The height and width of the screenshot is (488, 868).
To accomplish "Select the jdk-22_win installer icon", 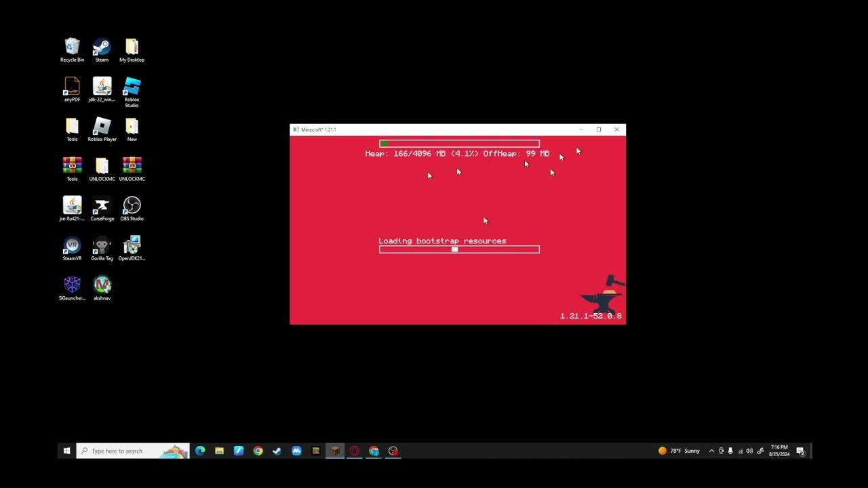I will tap(102, 89).
